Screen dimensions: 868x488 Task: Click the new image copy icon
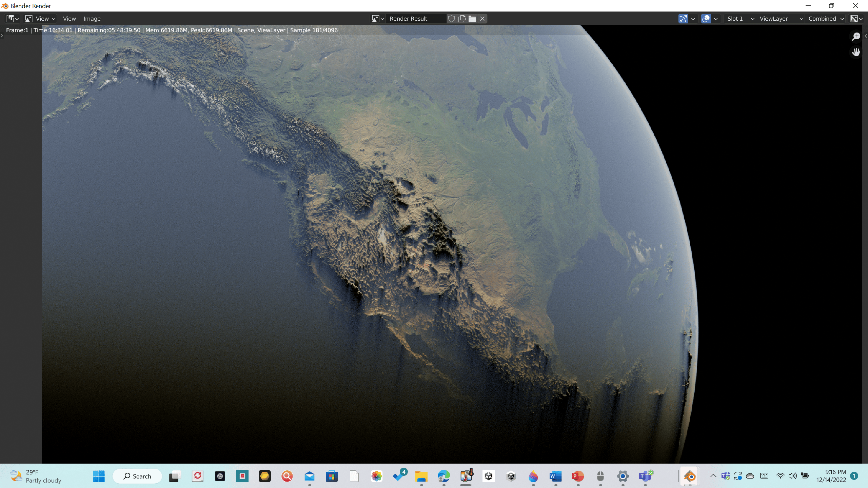pos(462,19)
